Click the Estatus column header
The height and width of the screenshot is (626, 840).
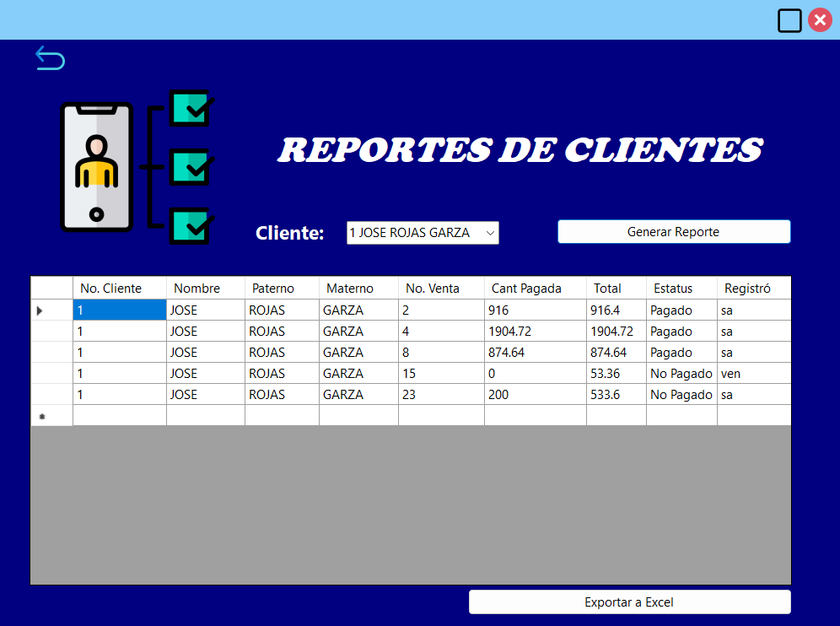coord(673,288)
